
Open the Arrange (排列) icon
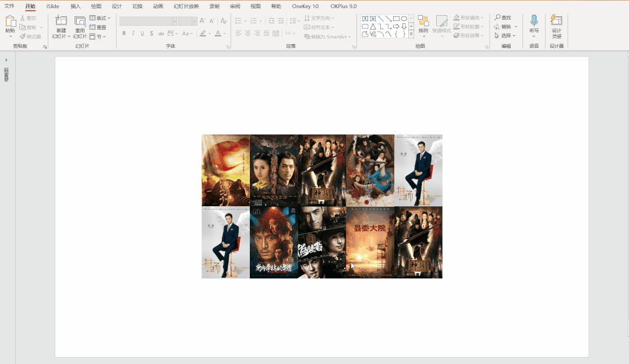click(x=423, y=21)
